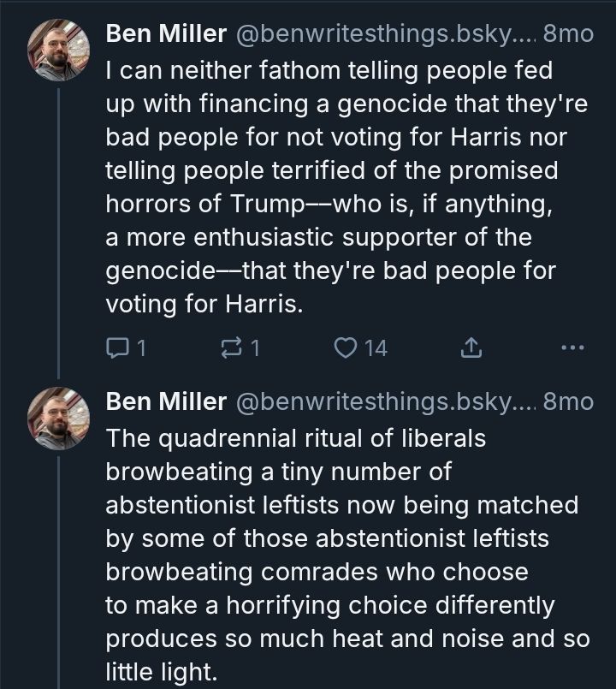Open the post about "quadrennial ritual of liberals"

(x=342, y=555)
